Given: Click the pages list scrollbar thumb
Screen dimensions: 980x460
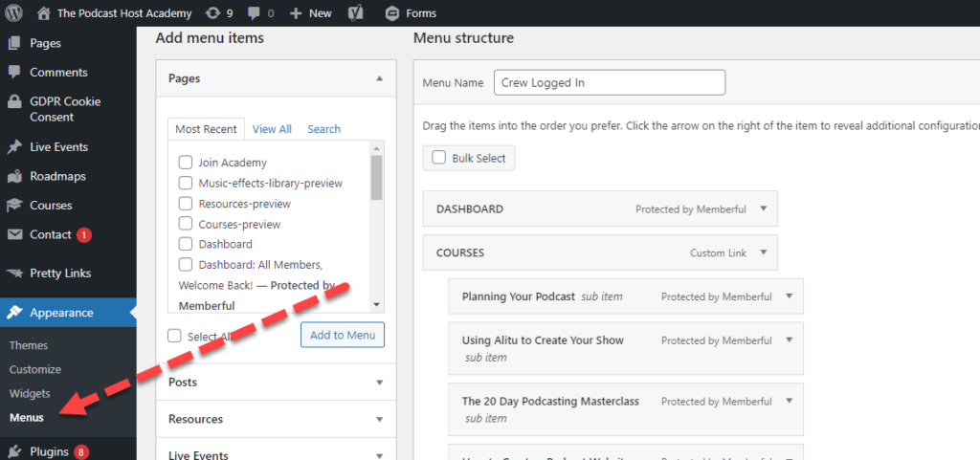Looking at the screenshot, I should [x=376, y=176].
